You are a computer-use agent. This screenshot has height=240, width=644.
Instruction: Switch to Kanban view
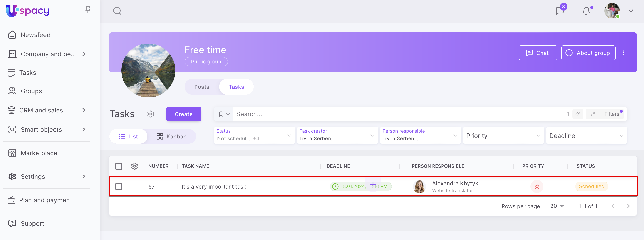(171, 137)
